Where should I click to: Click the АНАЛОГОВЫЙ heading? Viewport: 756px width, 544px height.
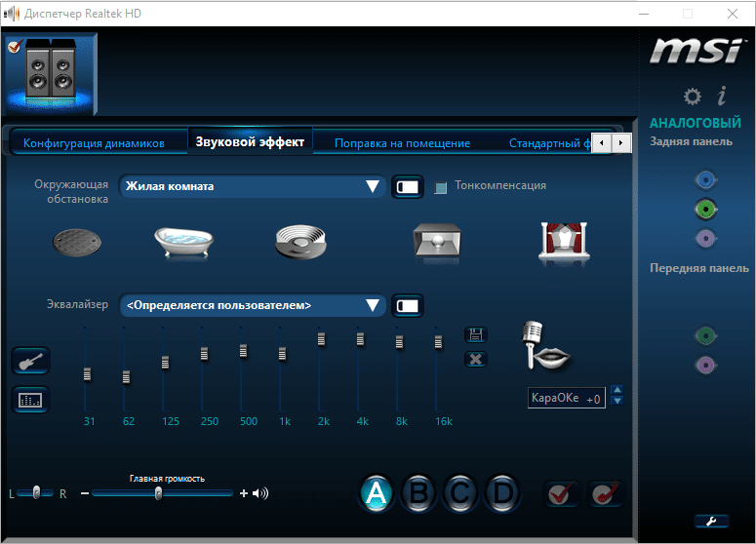click(x=695, y=123)
